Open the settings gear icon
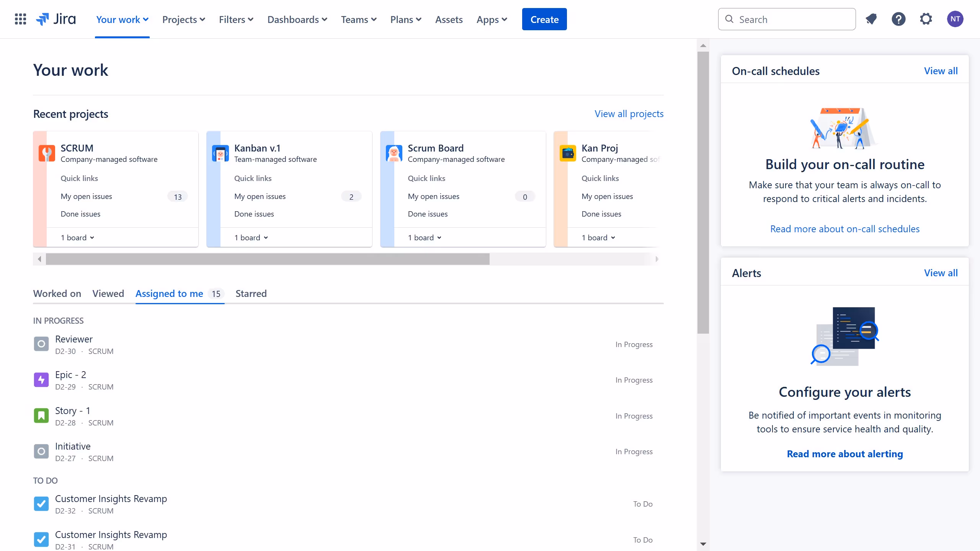The image size is (980, 551). point(926,19)
